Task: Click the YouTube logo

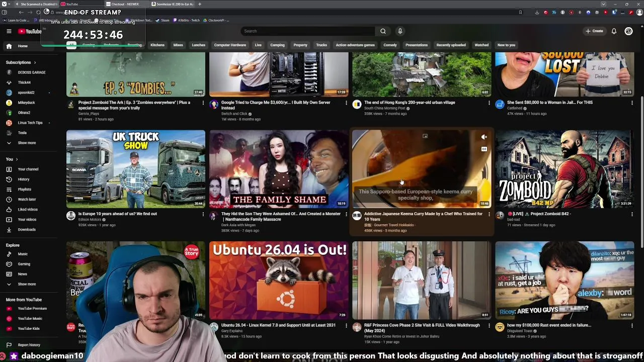Action: (x=30, y=31)
